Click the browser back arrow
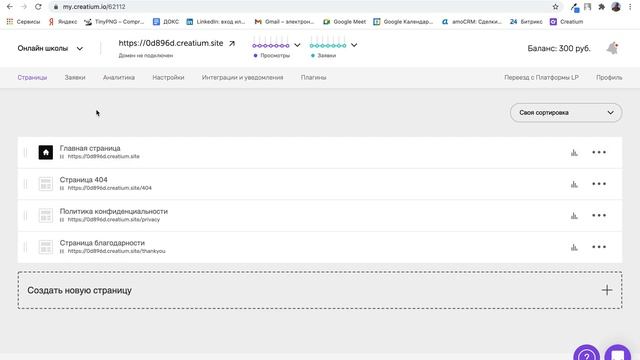640x360 pixels. (10, 7)
